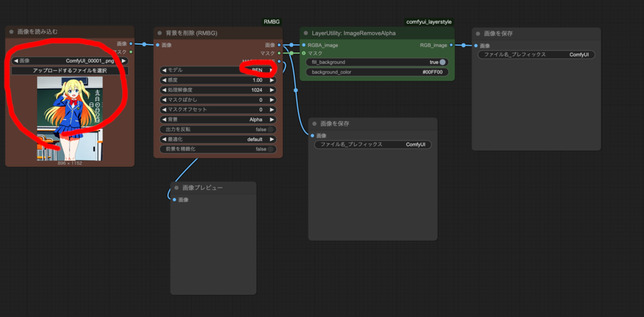
Task: Click the collapse dot on LayerUtility: ImageRemoveAlpha
Action: tap(306, 33)
